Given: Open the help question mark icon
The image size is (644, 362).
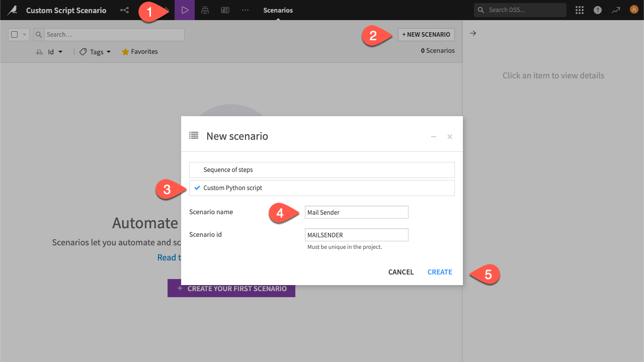Looking at the screenshot, I should (597, 10).
